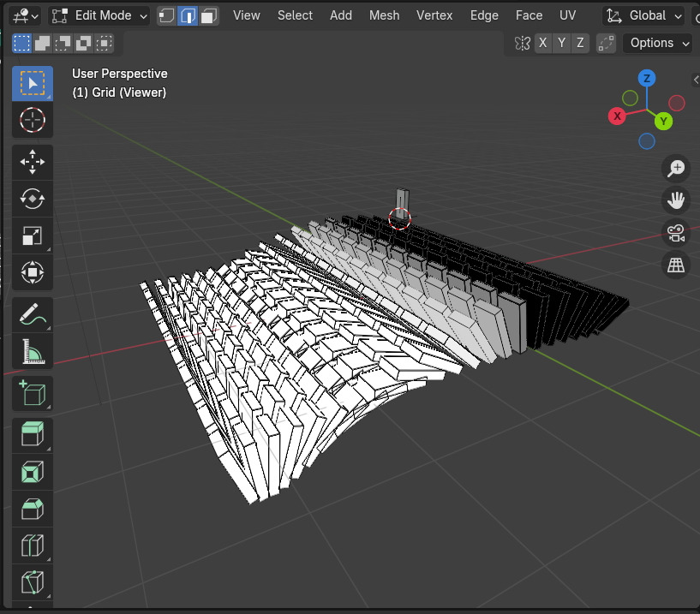Image resolution: width=700 pixels, height=614 pixels.
Task: Enable edge select mode
Action: coord(188,16)
